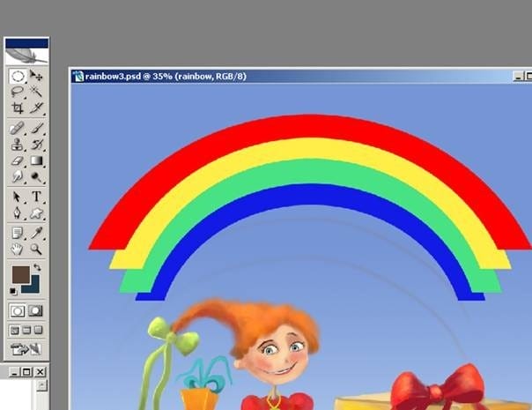Choose the Clone Stamp tool
Screen dimensions: 532x410
coord(18,145)
